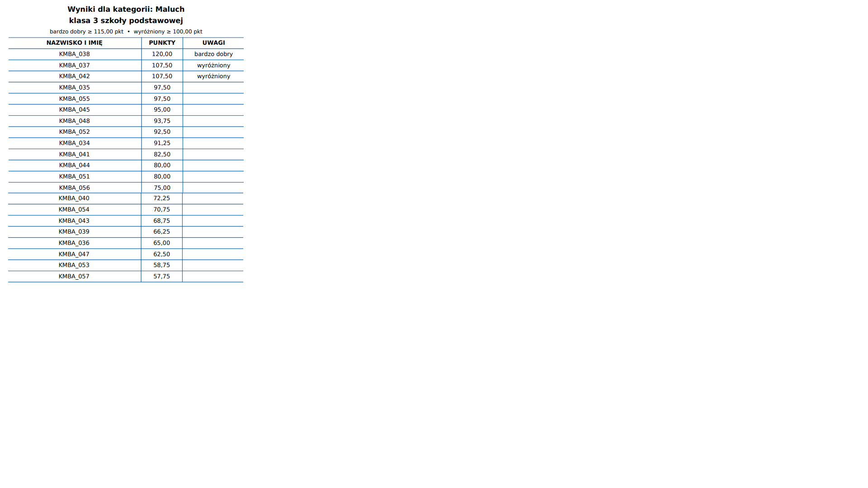Click the 'wyróżniony ≥ 100,00 pkt' threshold text
Viewport: 868px width, 488px height.
(168, 32)
